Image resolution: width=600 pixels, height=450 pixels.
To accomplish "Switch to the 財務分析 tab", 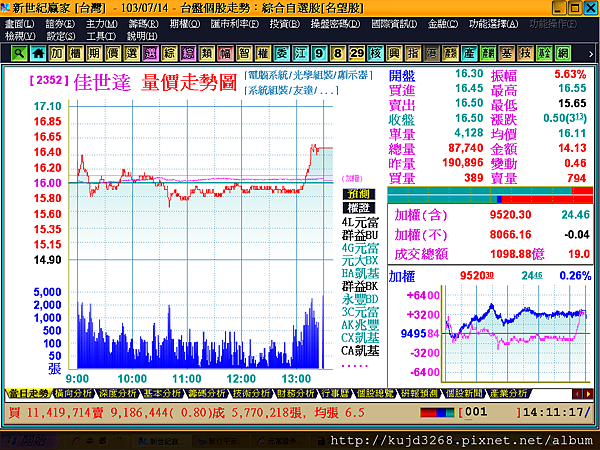I will pyautogui.click(x=296, y=393).
